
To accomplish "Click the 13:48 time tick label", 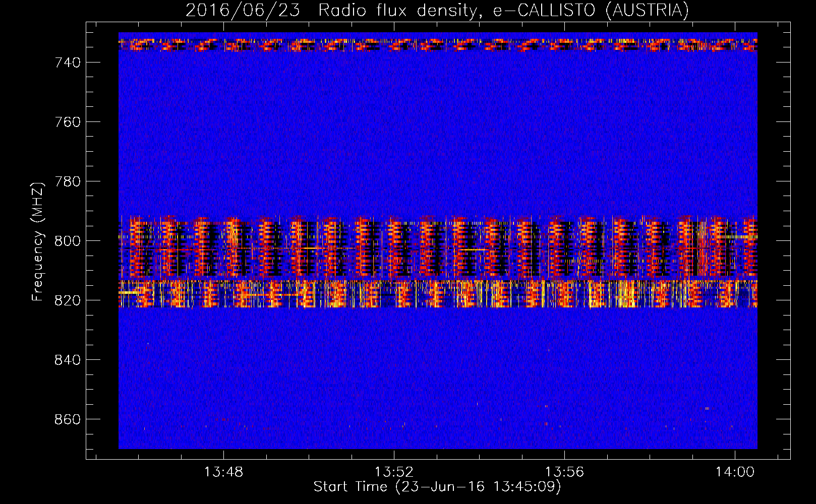I will [x=223, y=472].
